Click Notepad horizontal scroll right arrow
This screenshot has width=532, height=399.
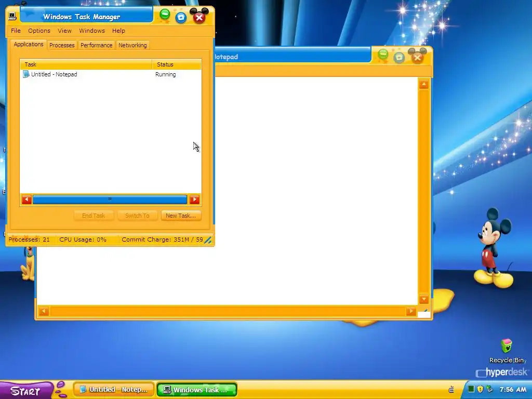411,311
